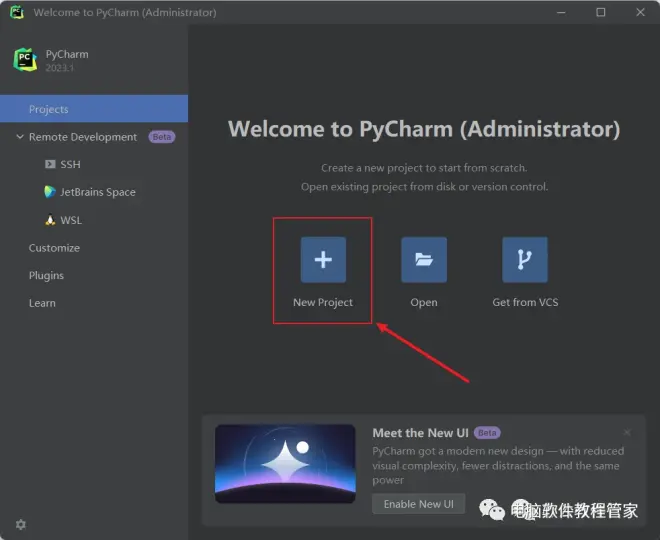
Task: Click the Get from VCS label
Action: tap(525, 302)
